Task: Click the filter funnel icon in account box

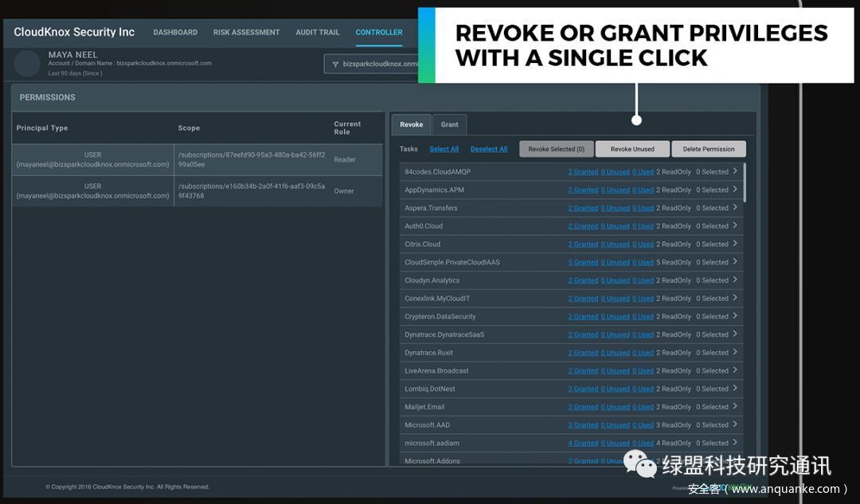Action: click(335, 64)
